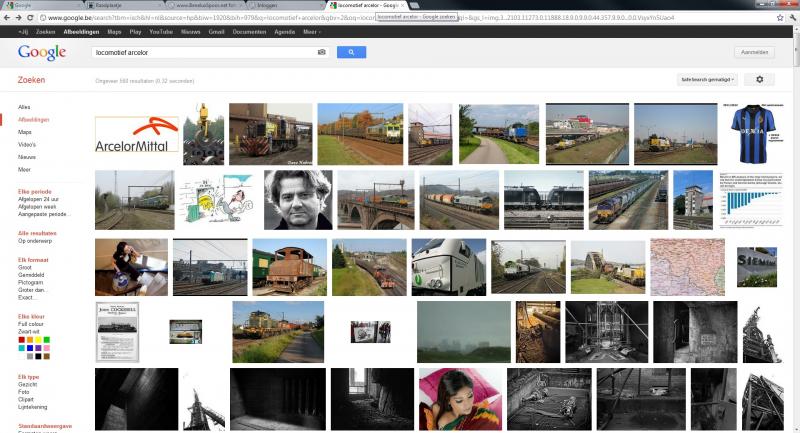Click the Aanmelden sign-in button

754,52
